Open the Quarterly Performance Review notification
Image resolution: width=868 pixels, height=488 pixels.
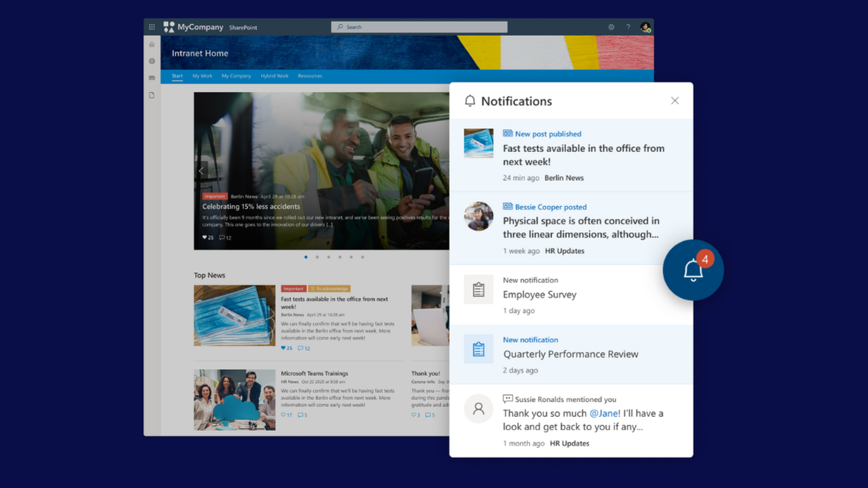(x=571, y=355)
